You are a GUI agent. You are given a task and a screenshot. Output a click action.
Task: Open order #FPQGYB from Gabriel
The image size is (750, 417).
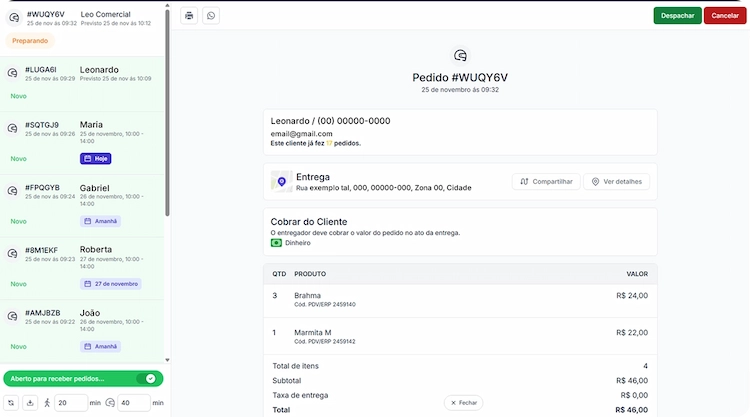point(82,202)
